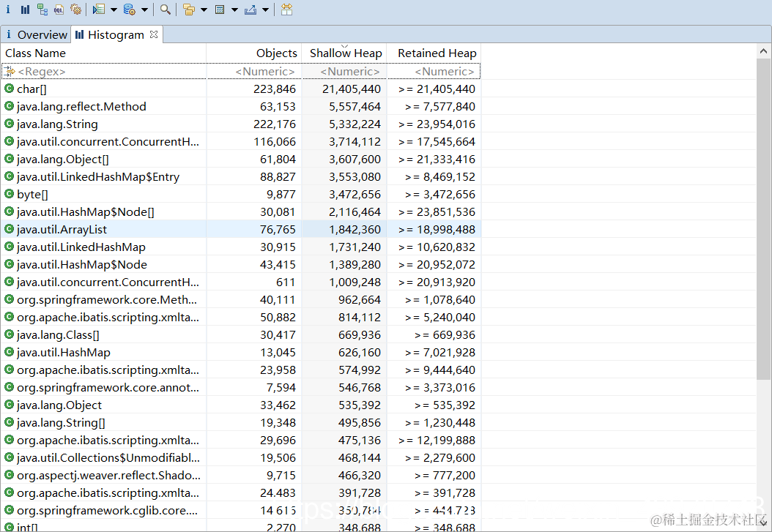The width and height of the screenshot is (772, 532).
Task: Expand the reports dropdown arrow
Action: click(x=114, y=10)
